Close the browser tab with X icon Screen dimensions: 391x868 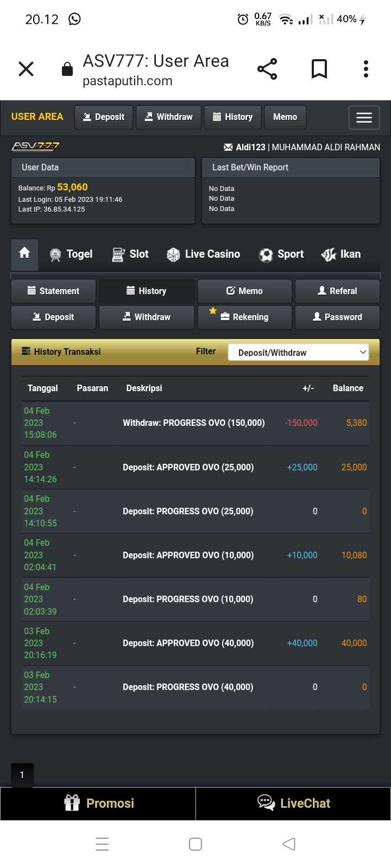tap(26, 69)
